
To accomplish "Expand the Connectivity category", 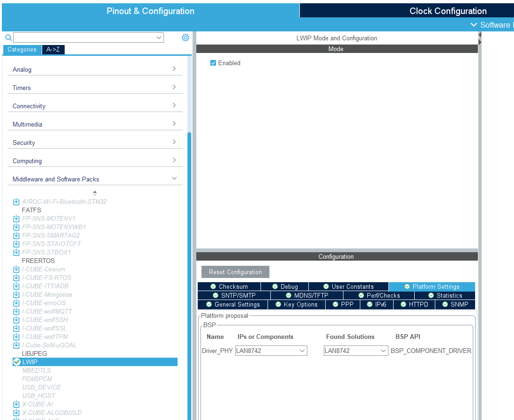I will click(x=95, y=106).
